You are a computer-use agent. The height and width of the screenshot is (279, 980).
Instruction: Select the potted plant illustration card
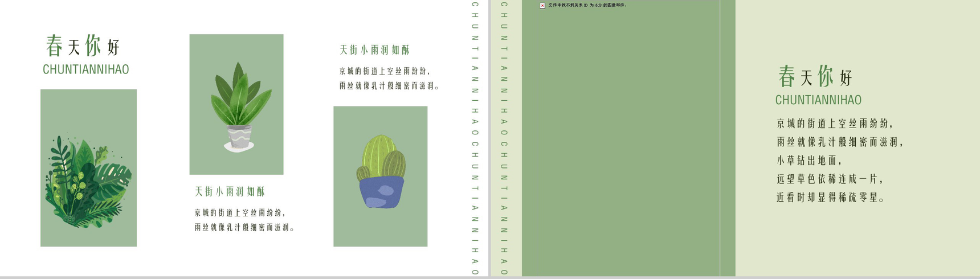pos(236,104)
